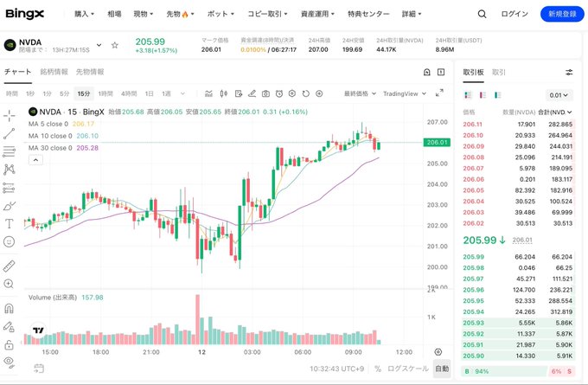Select the trend line drawing tool
This screenshot has width=588, height=385.
(x=9, y=133)
